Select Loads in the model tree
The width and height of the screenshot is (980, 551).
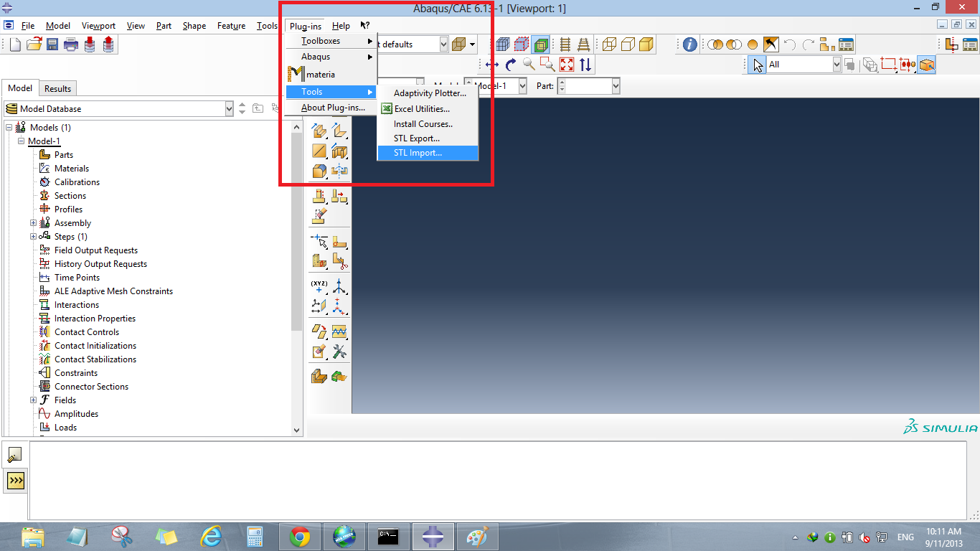coord(65,428)
